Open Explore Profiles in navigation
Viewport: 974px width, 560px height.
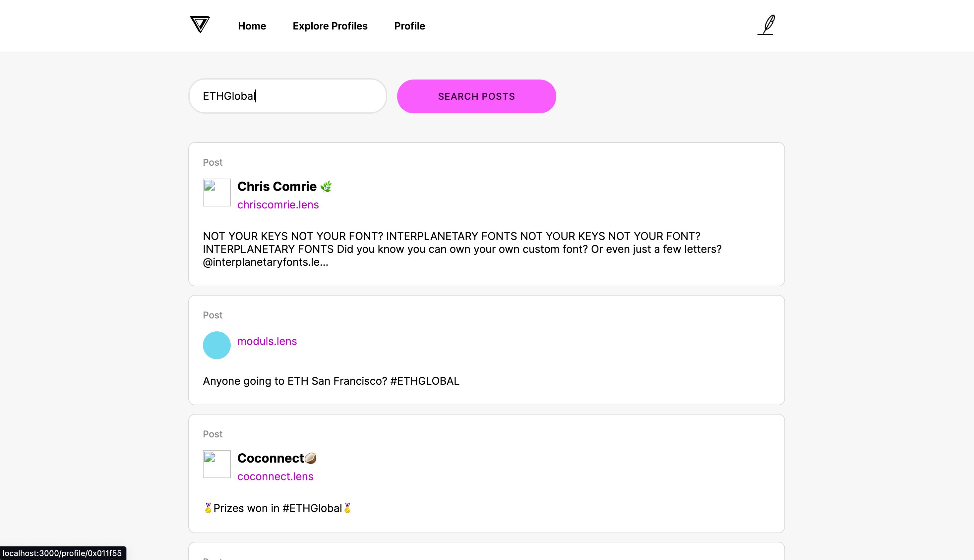coord(330,26)
